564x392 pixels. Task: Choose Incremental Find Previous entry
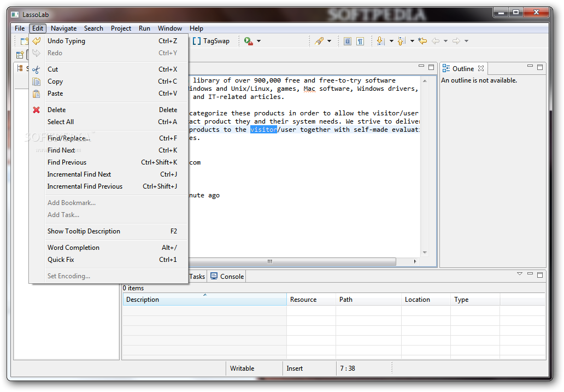click(x=109, y=186)
